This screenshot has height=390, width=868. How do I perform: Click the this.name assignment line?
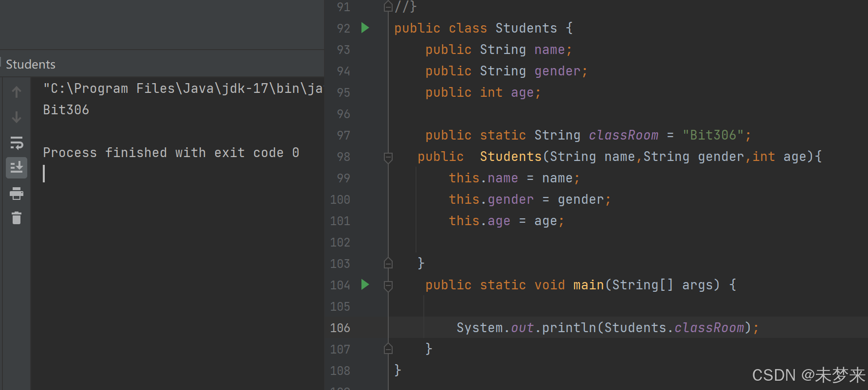click(x=514, y=178)
